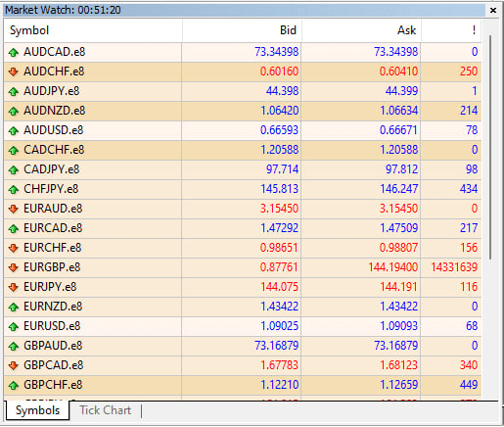Select the Symbols tab

37,410
